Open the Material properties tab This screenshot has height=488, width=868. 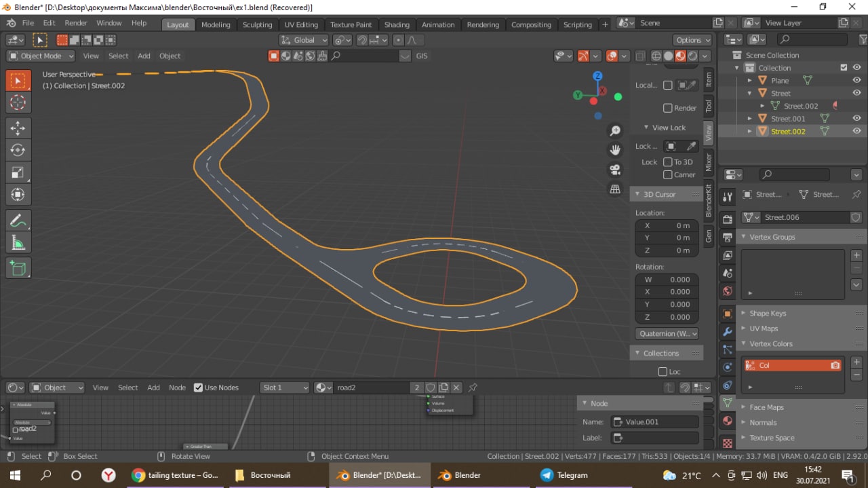(x=728, y=421)
